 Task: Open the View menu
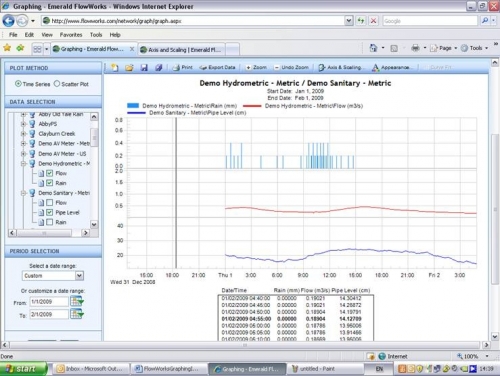click(47, 35)
